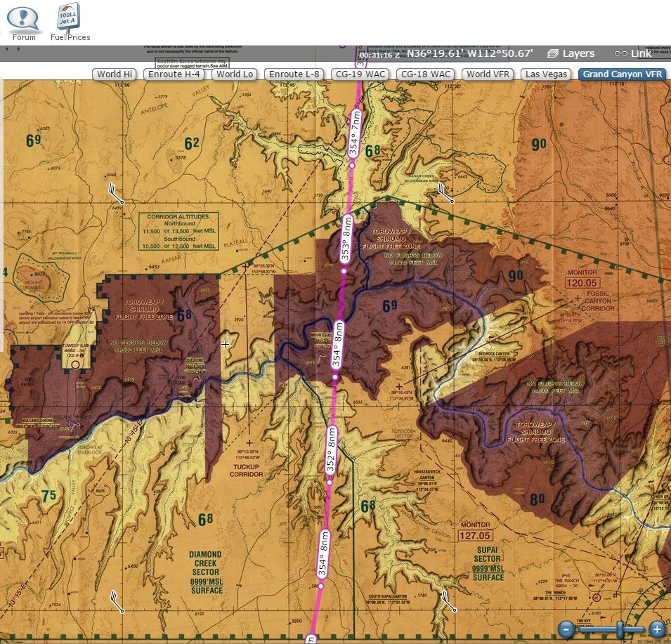The width and height of the screenshot is (671, 644).
Task: Select the waypoint just below the 353° 8nm label
Action: click(344, 271)
